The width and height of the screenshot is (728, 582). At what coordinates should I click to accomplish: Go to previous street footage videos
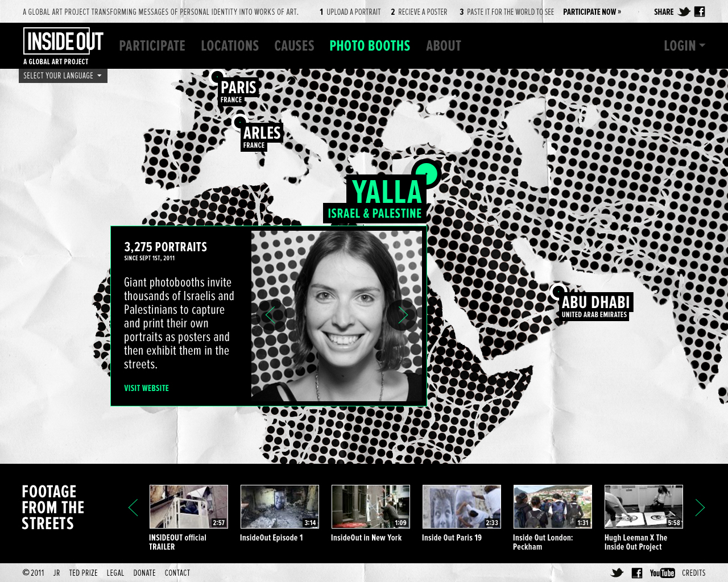tap(133, 508)
